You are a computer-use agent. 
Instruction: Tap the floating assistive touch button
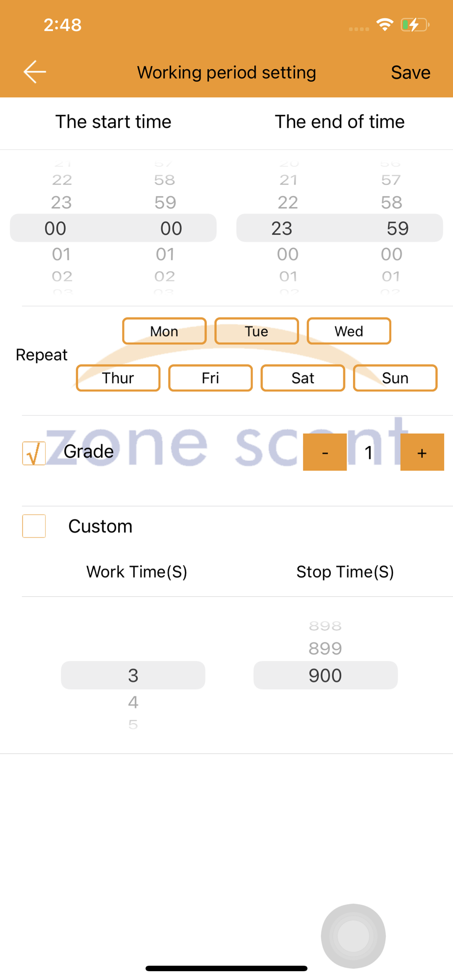[353, 935]
